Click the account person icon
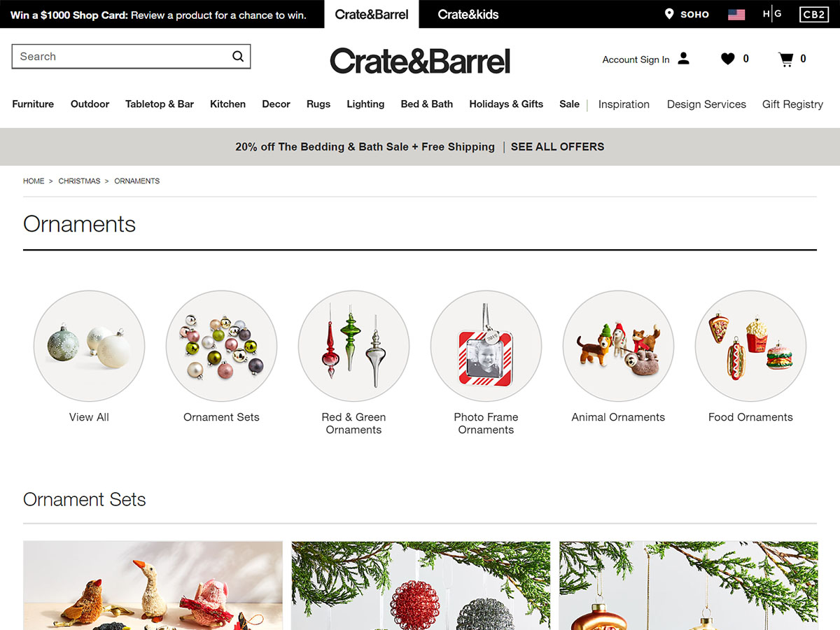The height and width of the screenshot is (630, 840). pos(684,59)
